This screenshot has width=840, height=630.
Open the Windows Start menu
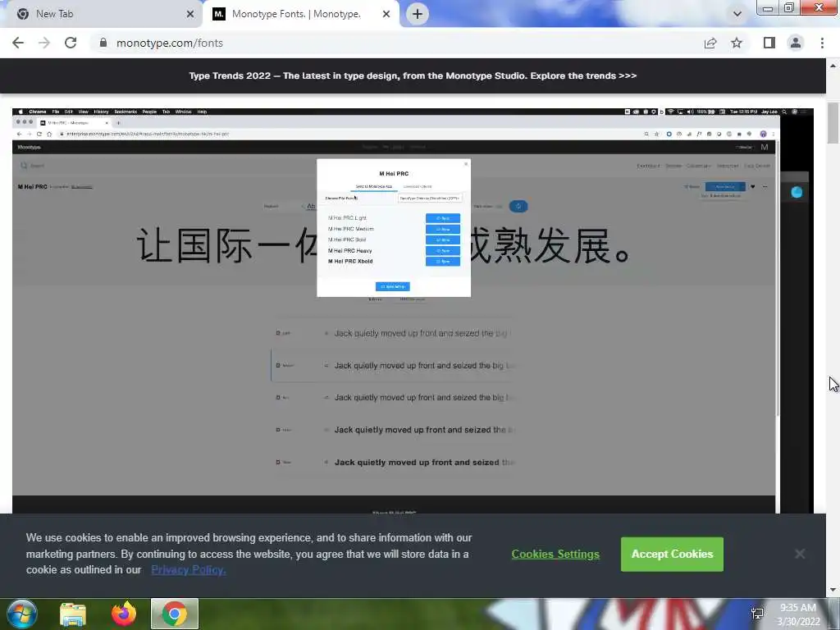tap(22, 614)
